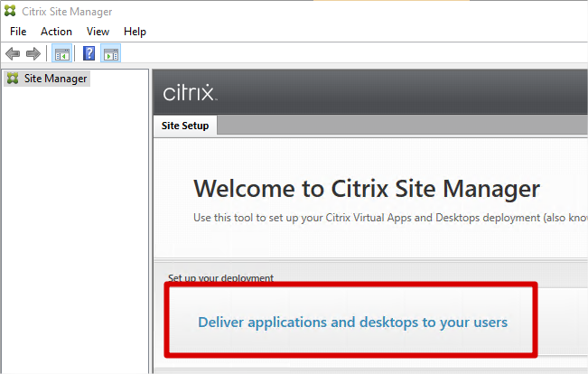Click Deliver applications and desktops to your users
This screenshot has height=374, width=588.
click(352, 323)
